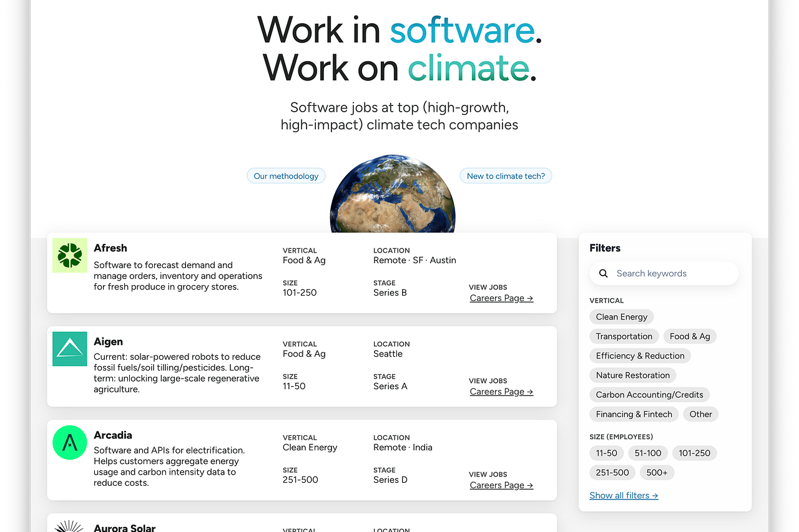Toggle the Financing & Fintech filter
The height and width of the screenshot is (532, 799).
634,414
